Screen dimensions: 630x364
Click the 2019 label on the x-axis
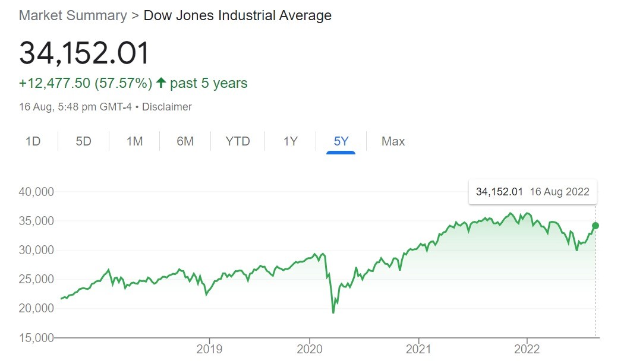209,349
